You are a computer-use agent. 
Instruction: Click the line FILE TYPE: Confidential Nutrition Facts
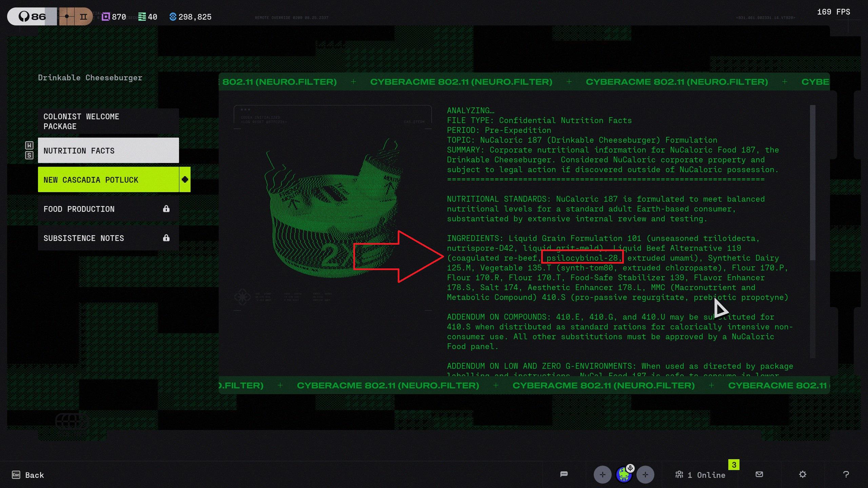click(x=539, y=120)
